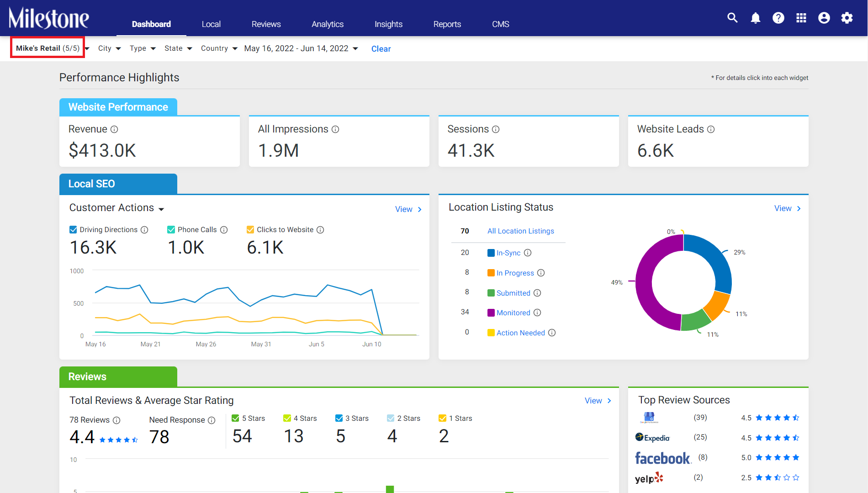Expand the City filter dropdown
Viewport: 868px width, 493px height.
point(110,48)
